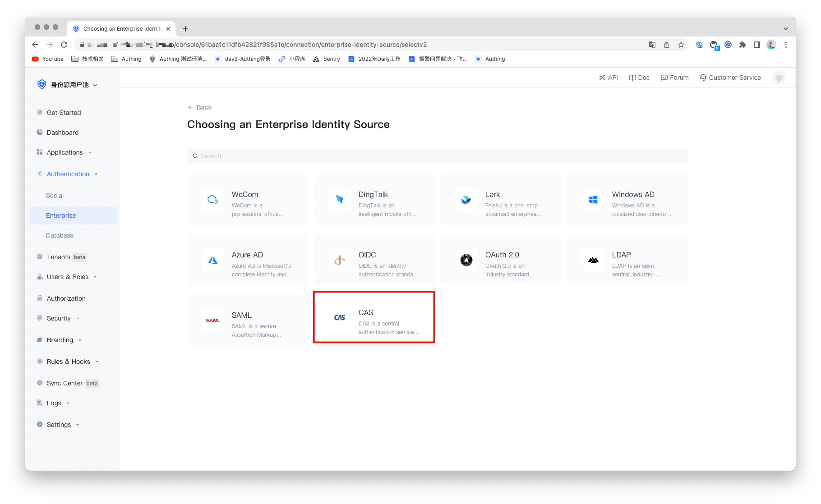The image size is (821, 504).
Task: Click the SAML identity source icon
Action: pos(212,321)
